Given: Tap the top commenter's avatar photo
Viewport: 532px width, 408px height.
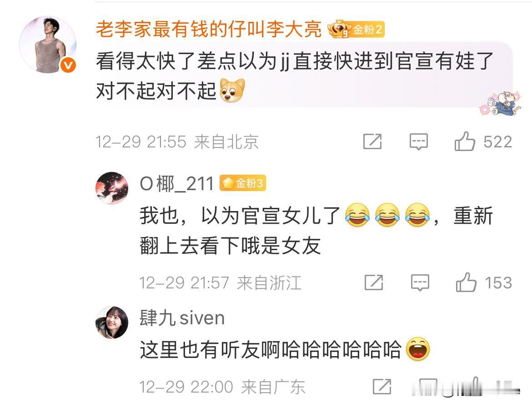Looking at the screenshot, I should coord(47,45).
